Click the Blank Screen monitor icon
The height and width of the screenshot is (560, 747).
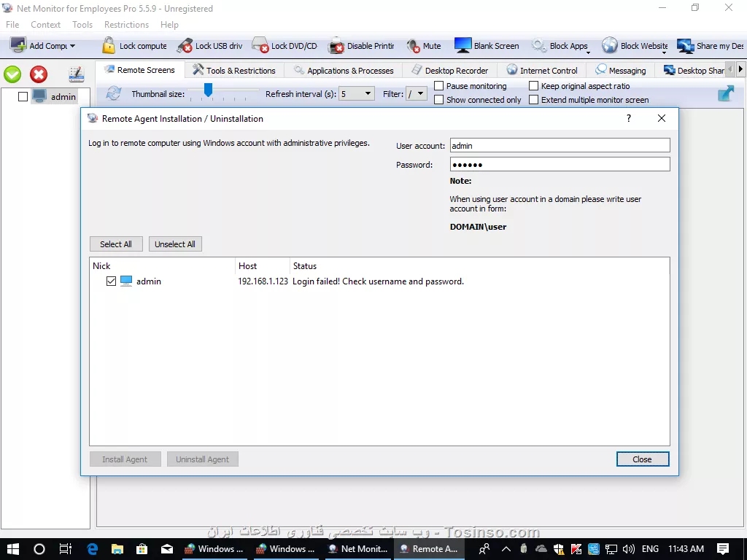462,46
